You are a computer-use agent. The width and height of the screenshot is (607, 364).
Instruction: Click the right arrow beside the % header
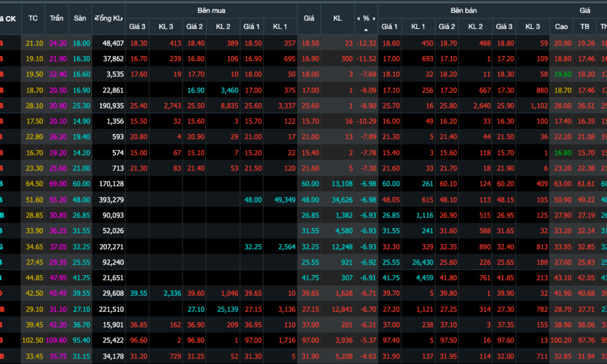374,18
